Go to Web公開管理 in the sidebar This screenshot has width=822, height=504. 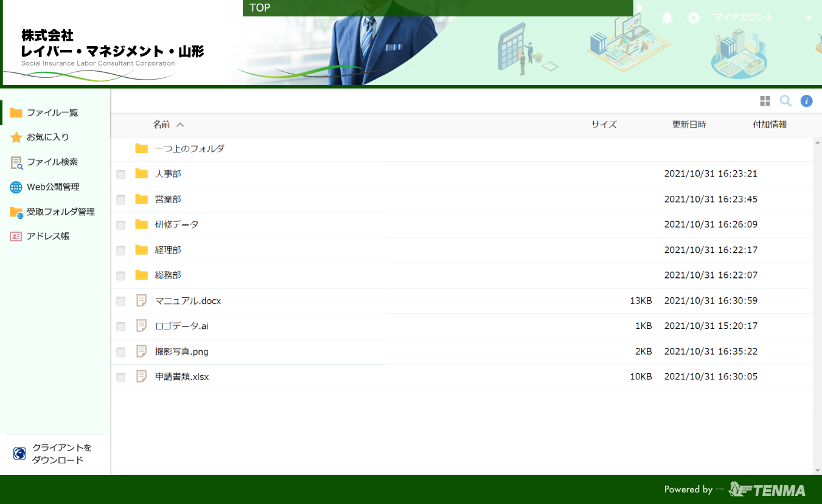pos(53,187)
